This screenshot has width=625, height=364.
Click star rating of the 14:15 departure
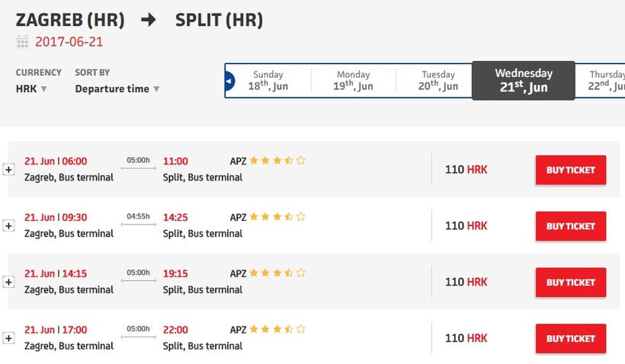pos(277,273)
